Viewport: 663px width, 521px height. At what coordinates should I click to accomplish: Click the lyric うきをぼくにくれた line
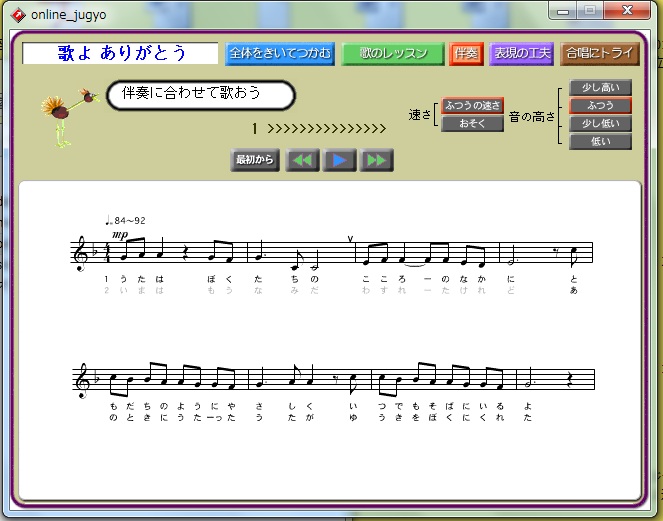pyautogui.click(x=455, y=418)
